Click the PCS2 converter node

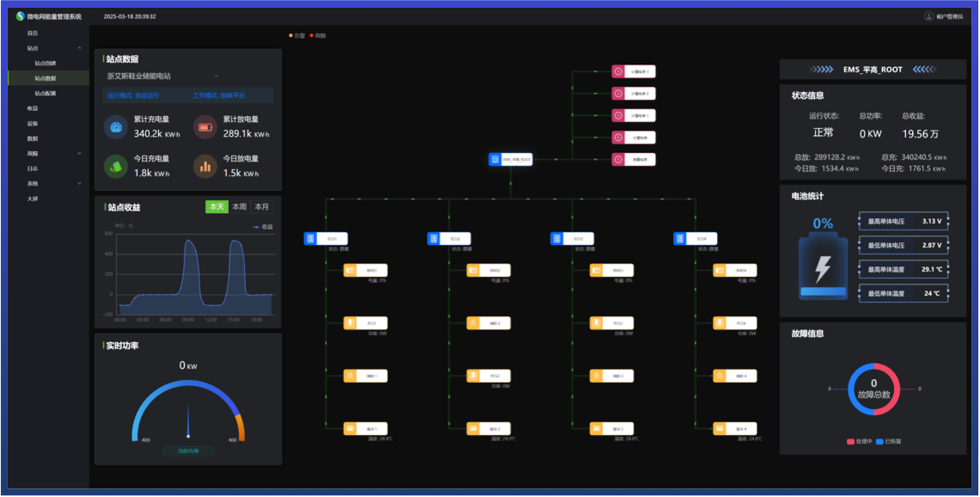(489, 376)
